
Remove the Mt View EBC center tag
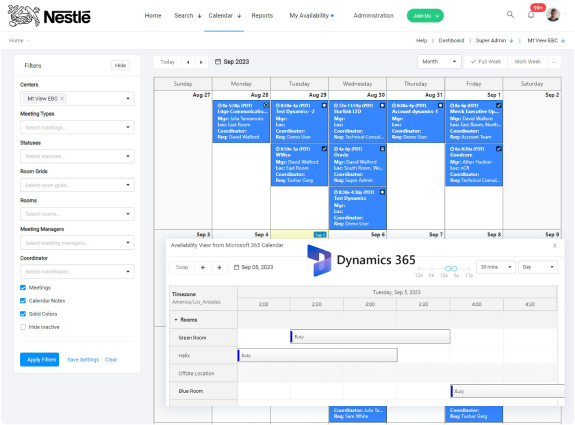coord(62,98)
